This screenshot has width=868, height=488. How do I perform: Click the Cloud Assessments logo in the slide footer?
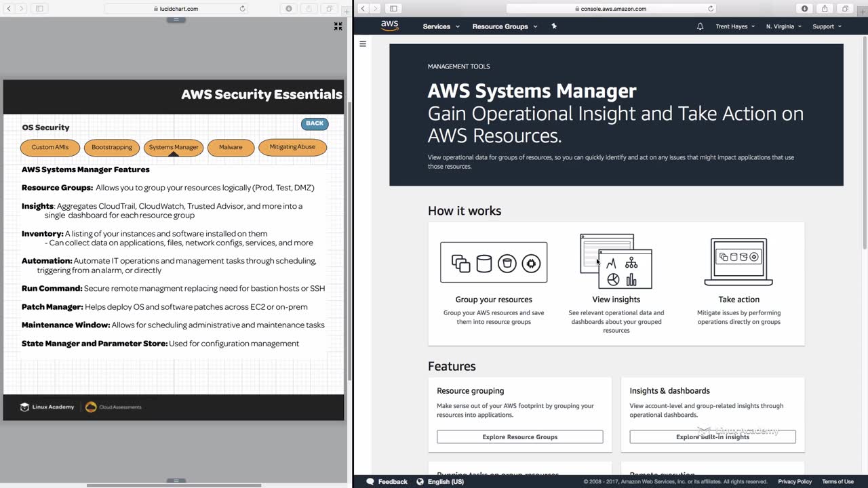pos(113,407)
